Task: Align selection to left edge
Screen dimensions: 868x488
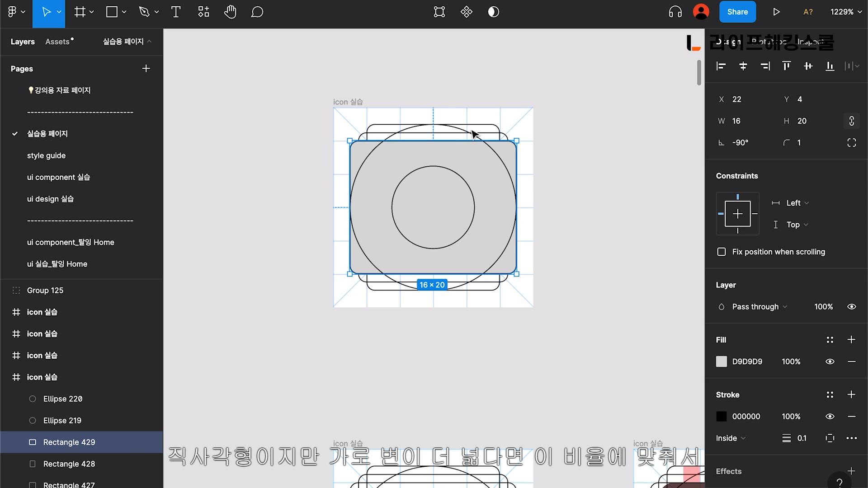Action: pyautogui.click(x=721, y=66)
